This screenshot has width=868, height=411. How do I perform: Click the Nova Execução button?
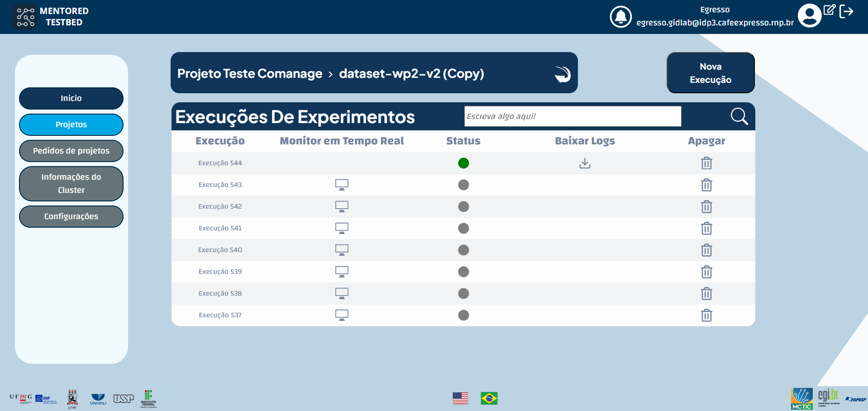point(710,72)
